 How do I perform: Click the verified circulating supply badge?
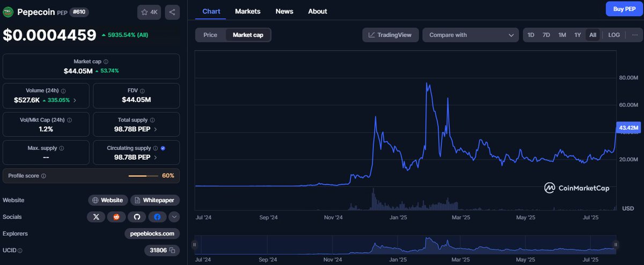coord(163,148)
